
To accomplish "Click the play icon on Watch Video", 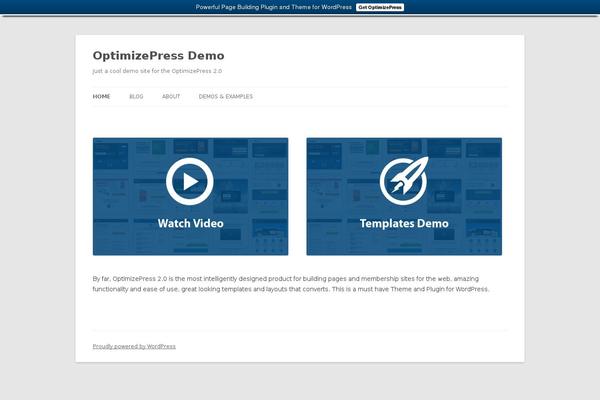I will [x=190, y=181].
